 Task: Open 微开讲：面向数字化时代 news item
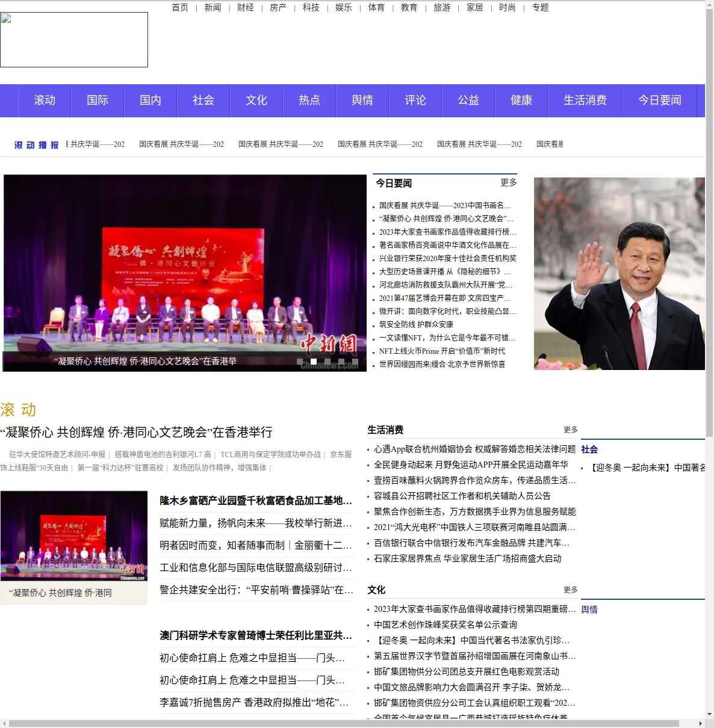[x=448, y=312]
